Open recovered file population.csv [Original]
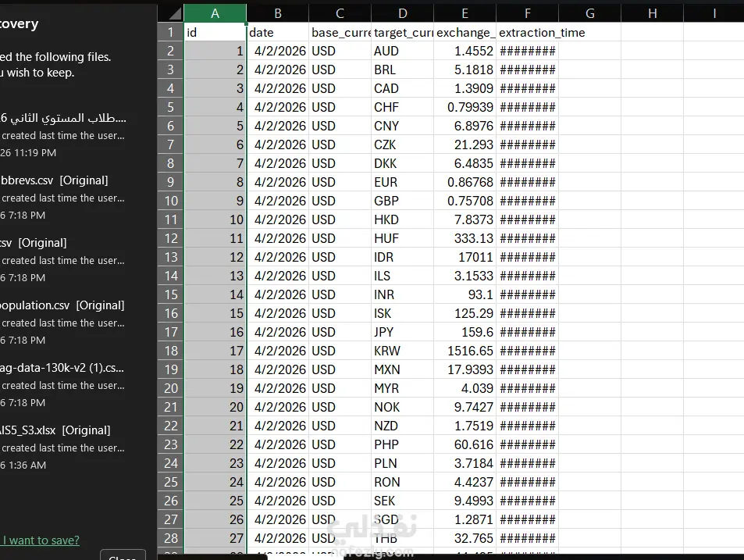The width and height of the screenshot is (744, 560). [x=63, y=323]
